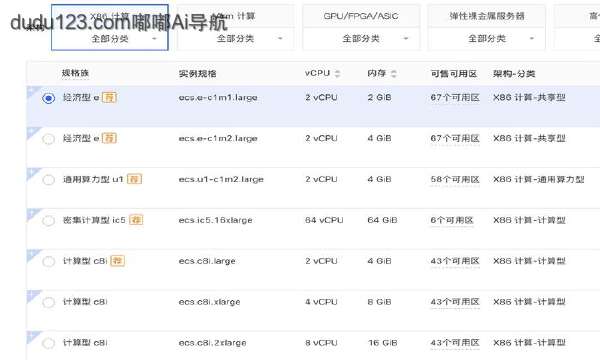Select radio button for ecs.e-c1m2.large
Viewport: 600px width, 360px height.
click(x=49, y=139)
